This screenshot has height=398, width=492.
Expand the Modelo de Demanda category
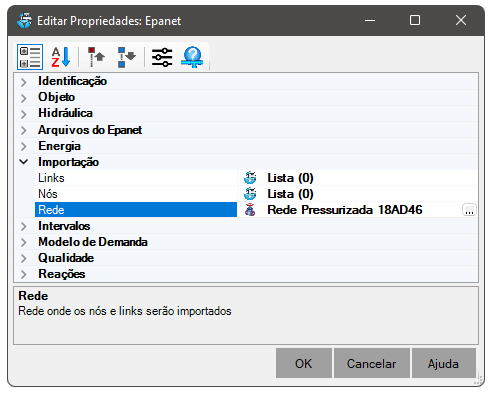coord(24,242)
